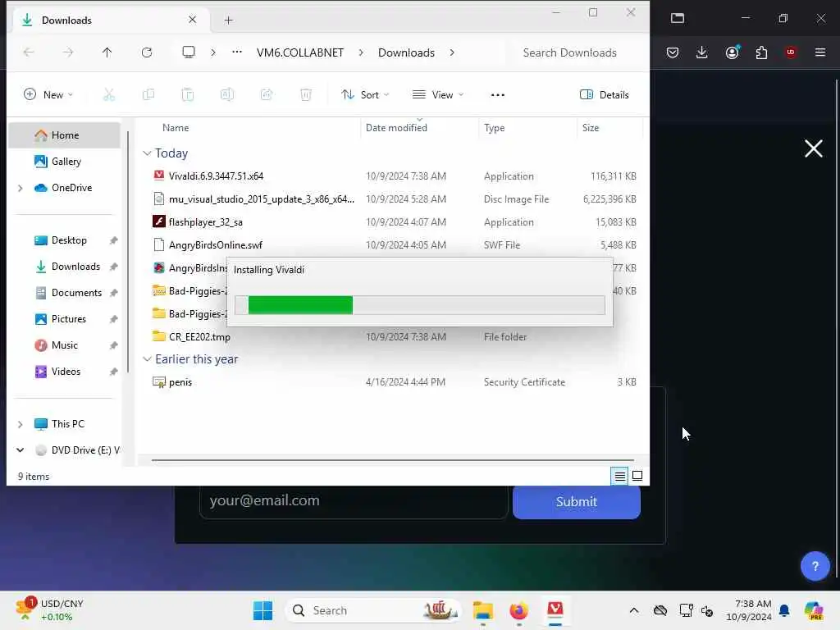Close the browser page overlay with X

tap(813, 148)
